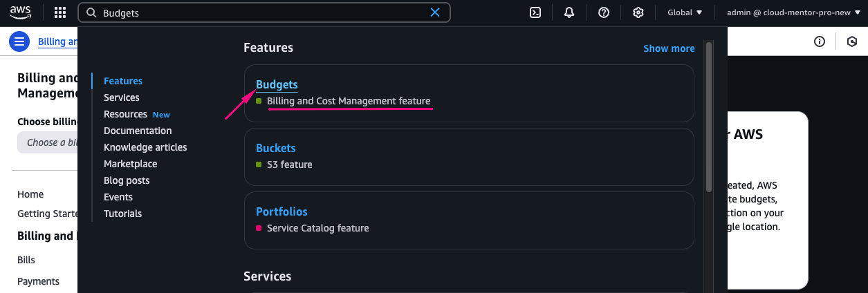
Task: Open the Choose a billing view dropdown
Action: click(x=48, y=142)
